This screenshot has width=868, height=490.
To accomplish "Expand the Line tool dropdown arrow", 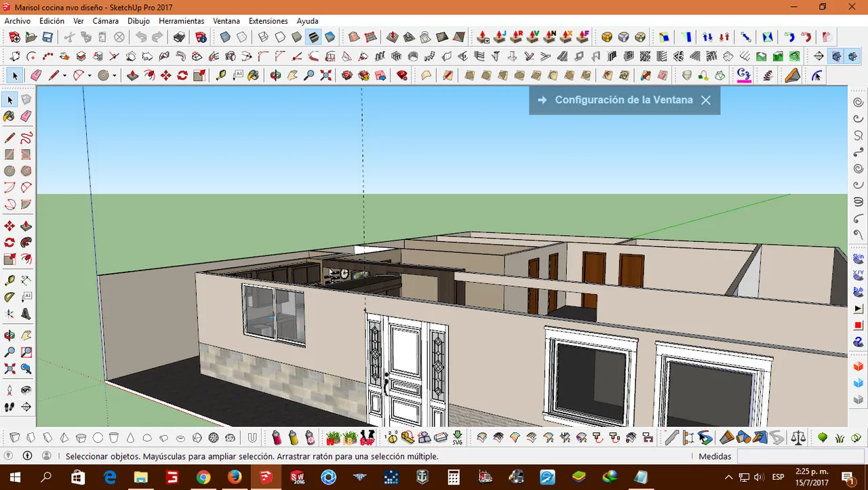I will (64, 76).
